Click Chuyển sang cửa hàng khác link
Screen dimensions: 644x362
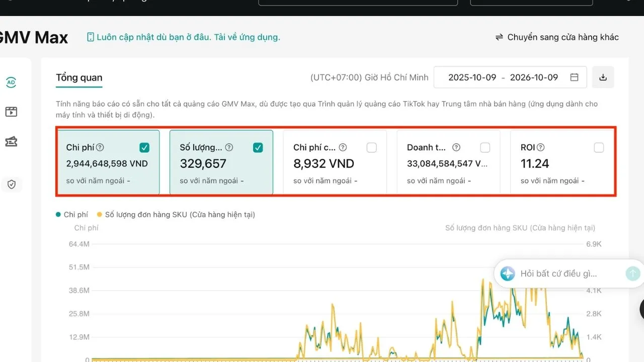click(x=557, y=37)
